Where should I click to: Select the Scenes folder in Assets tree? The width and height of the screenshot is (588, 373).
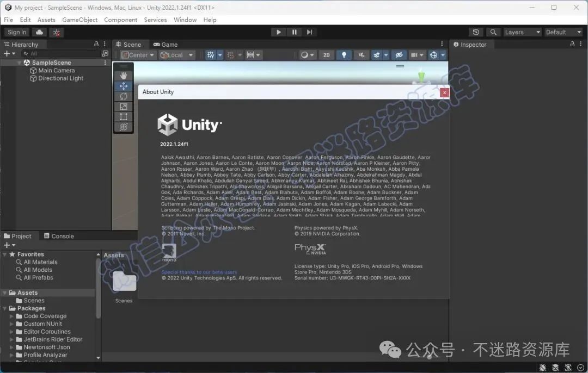pyautogui.click(x=30, y=301)
